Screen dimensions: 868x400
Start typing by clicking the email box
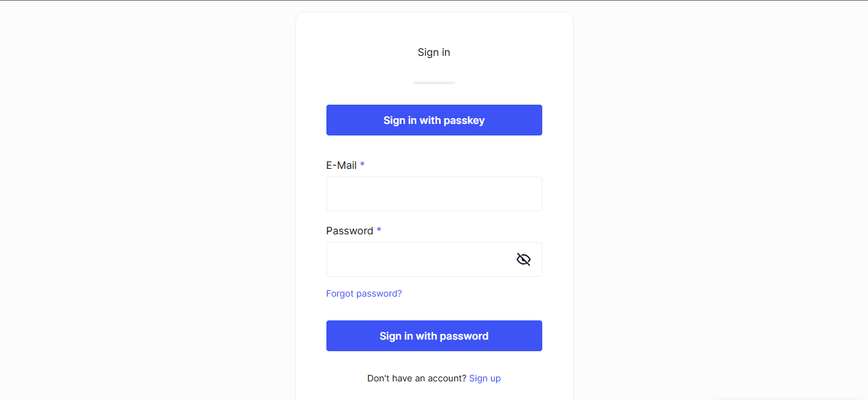434,193
